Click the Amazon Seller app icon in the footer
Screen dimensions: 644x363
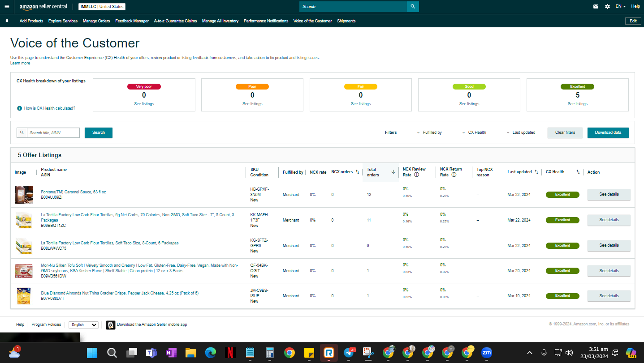[x=110, y=325]
